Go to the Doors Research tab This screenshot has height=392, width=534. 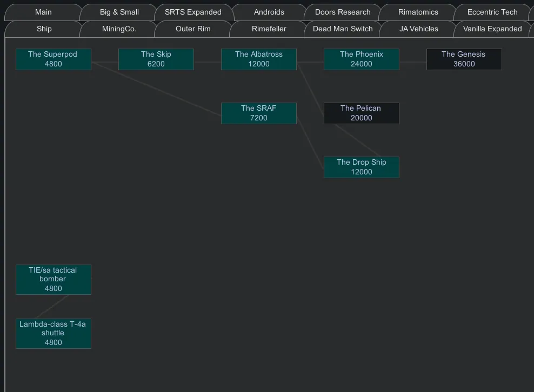tap(343, 12)
